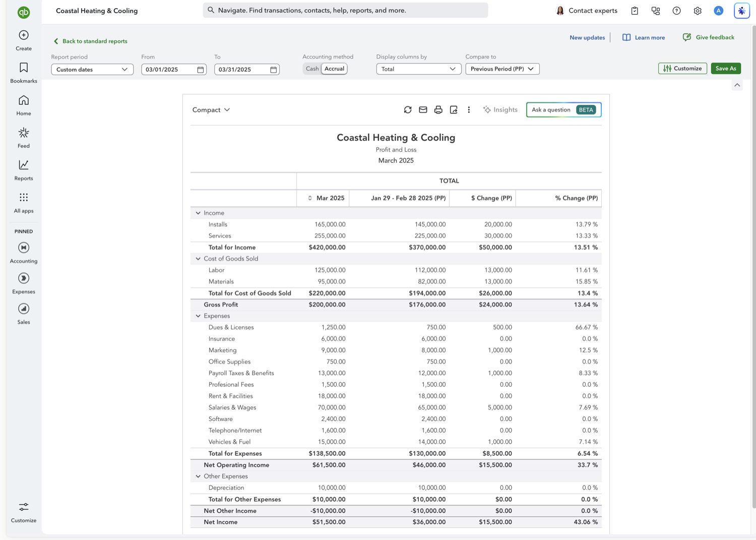Open pinned Sales icon
The height and width of the screenshot is (540, 756).
(x=24, y=309)
